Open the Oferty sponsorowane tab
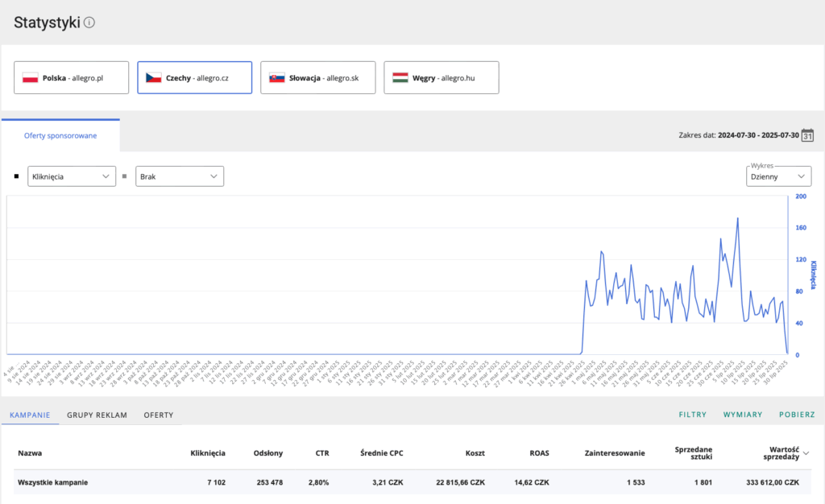This screenshot has width=825, height=504. coord(60,135)
